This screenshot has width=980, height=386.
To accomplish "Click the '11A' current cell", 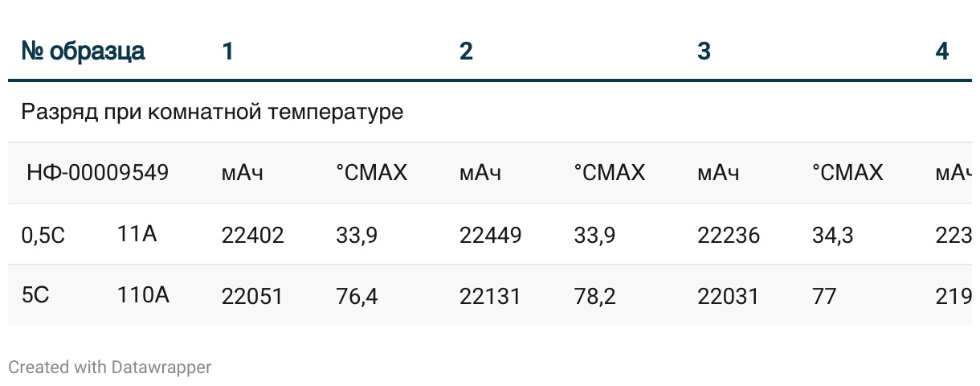I will [137, 234].
